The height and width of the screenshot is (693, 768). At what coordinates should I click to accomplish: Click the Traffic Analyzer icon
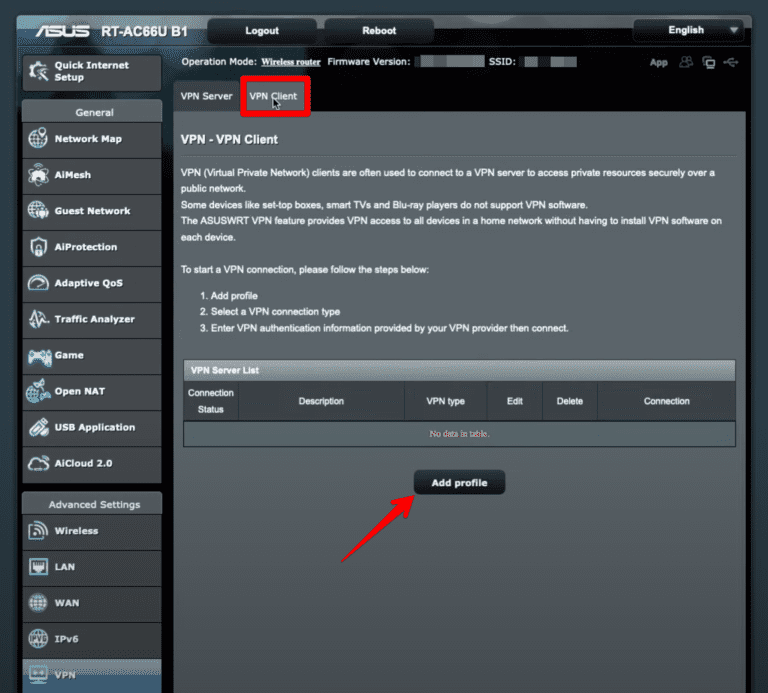click(38, 319)
